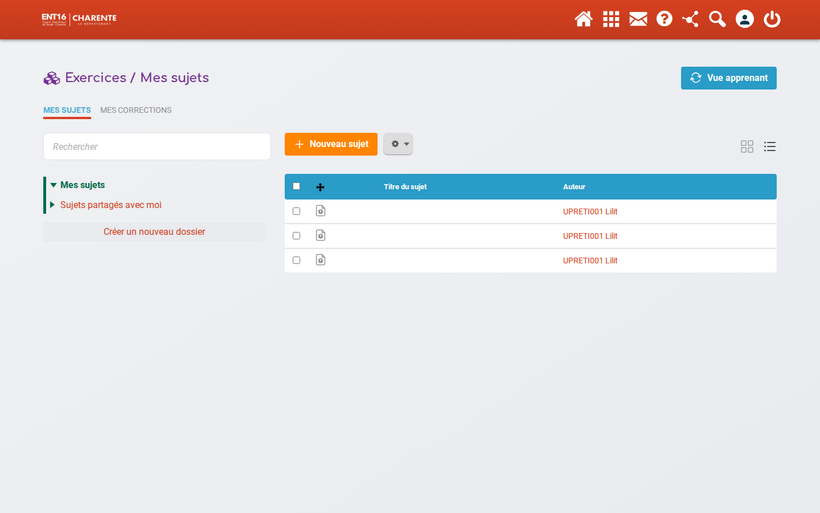Open the mail envelope icon

(x=638, y=19)
